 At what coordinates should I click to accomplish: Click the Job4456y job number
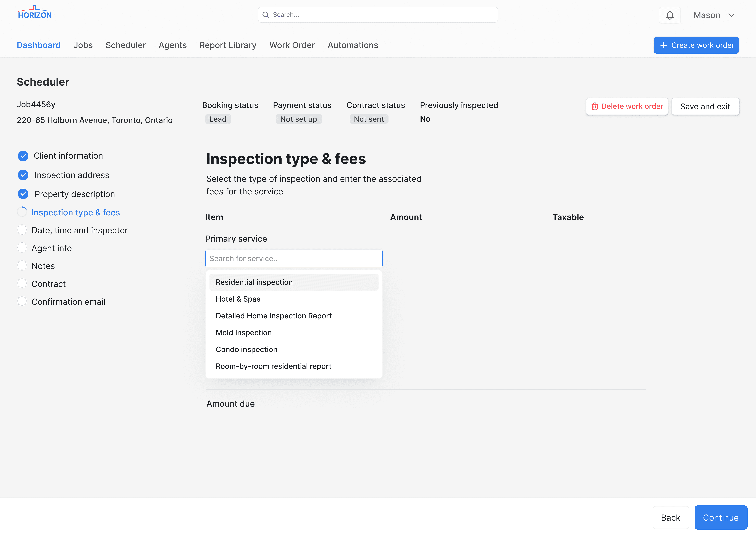pos(36,105)
